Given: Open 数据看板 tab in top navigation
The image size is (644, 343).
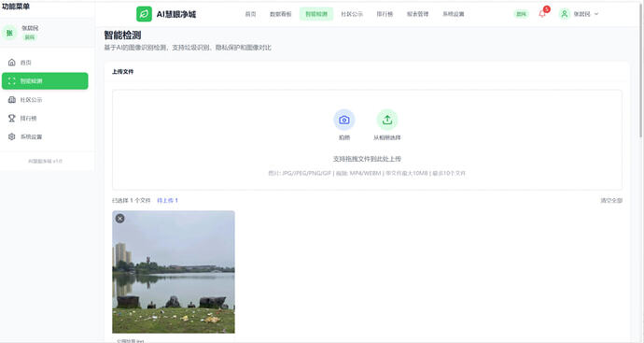Looking at the screenshot, I should [281, 14].
